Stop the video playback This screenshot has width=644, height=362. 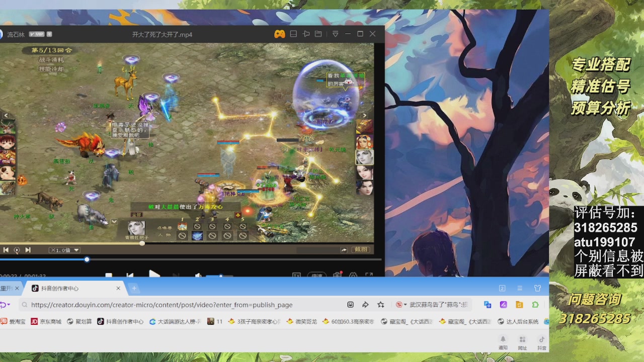pyautogui.click(x=109, y=275)
